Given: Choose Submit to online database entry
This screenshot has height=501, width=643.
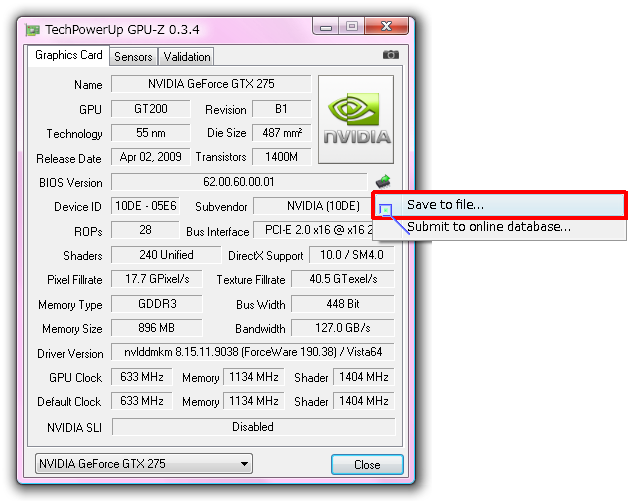Looking at the screenshot, I should 499,227.
